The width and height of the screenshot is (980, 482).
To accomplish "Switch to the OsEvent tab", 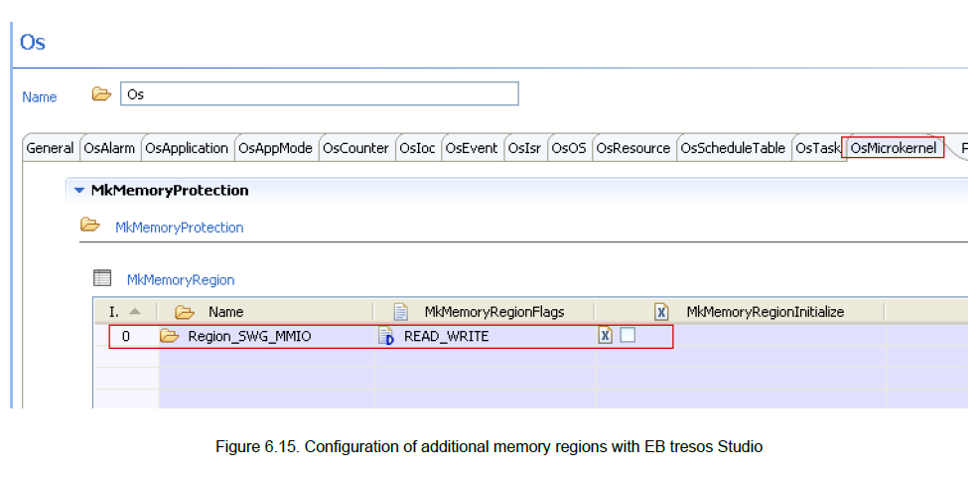I will (x=472, y=148).
